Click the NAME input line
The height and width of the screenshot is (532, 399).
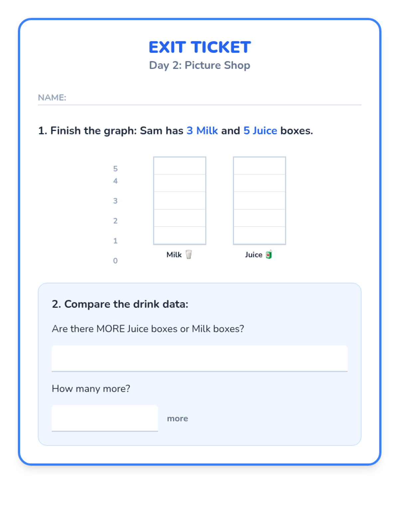click(x=213, y=98)
